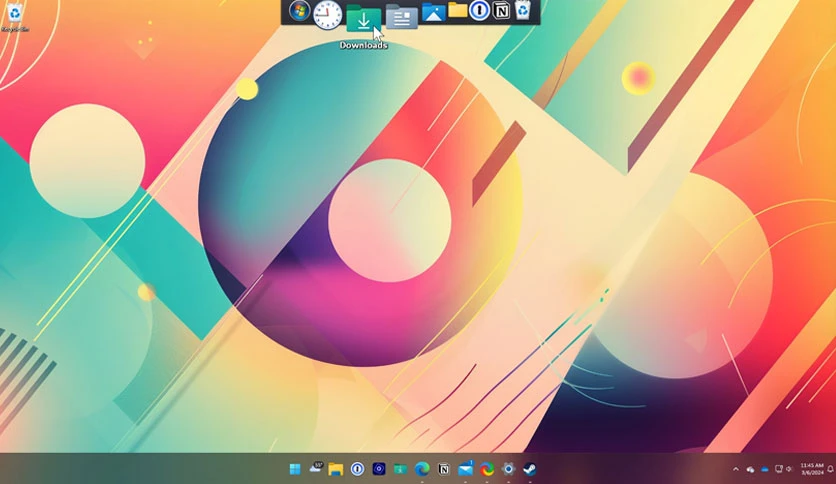The image size is (836, 484).
Task: Launch 1Password from the top dock
Action: click(479, 10)
